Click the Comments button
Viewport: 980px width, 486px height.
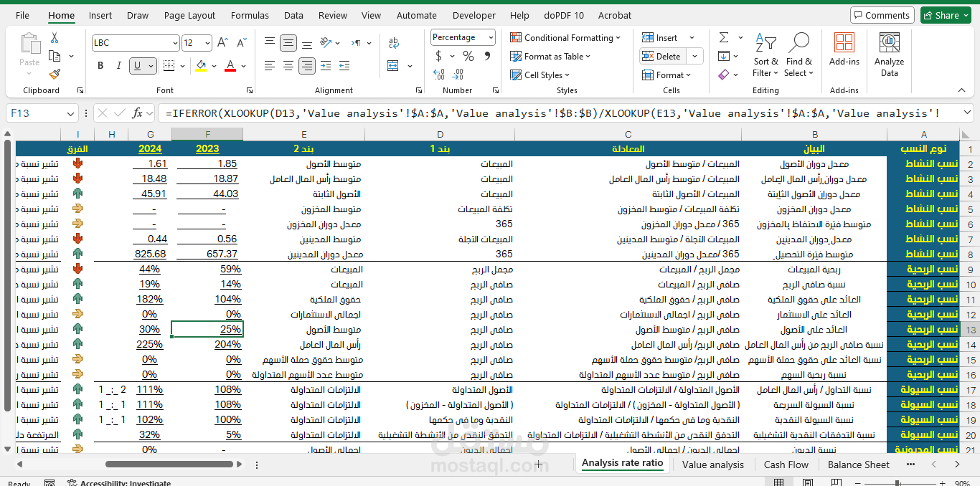point(881,15)
